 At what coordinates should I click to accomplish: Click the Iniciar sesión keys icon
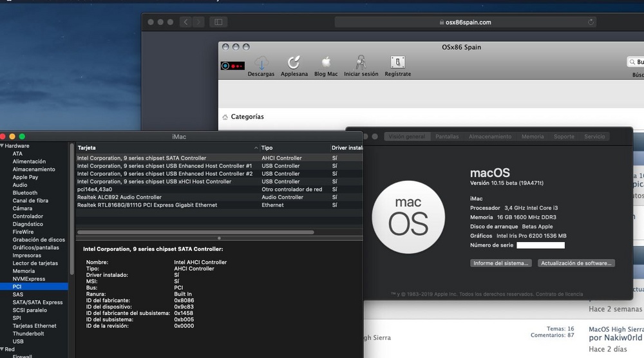(x=361, y=62)
